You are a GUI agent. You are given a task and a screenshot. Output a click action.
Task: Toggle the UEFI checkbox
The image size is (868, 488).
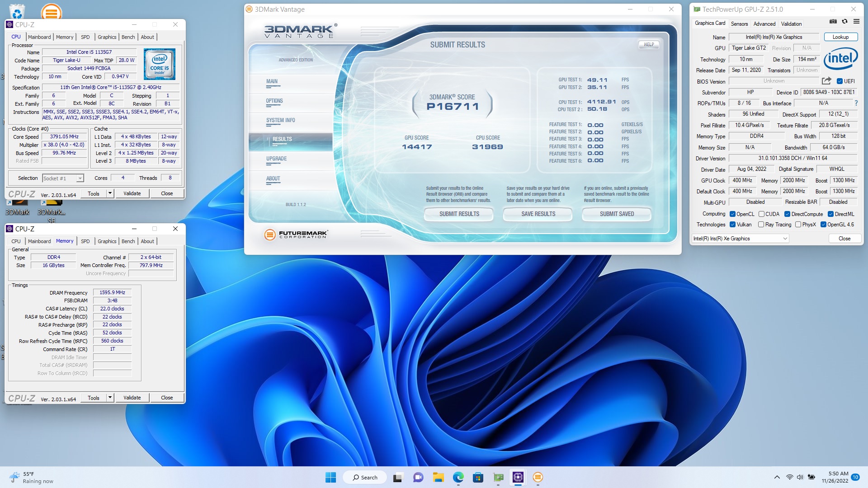[840, 81]
